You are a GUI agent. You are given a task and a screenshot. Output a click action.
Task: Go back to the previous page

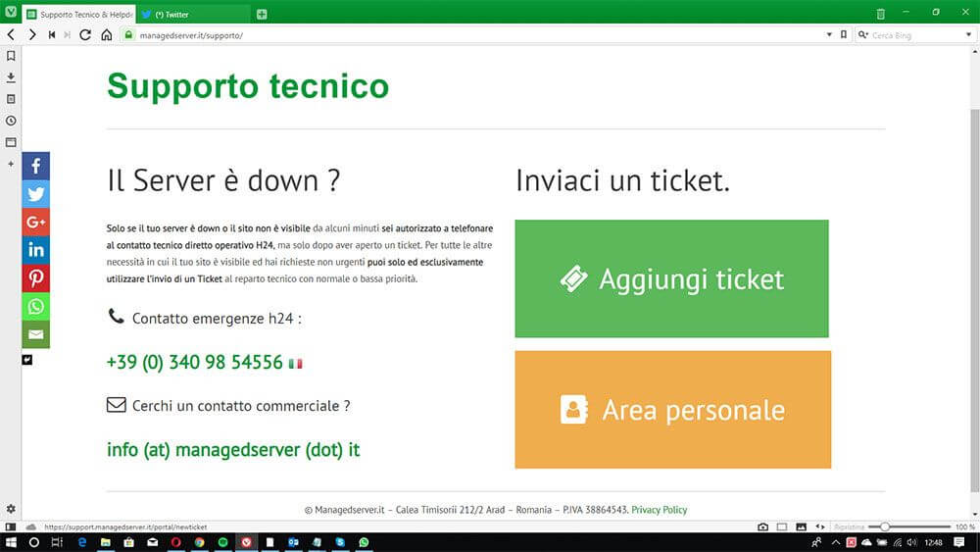coord(11,35)
